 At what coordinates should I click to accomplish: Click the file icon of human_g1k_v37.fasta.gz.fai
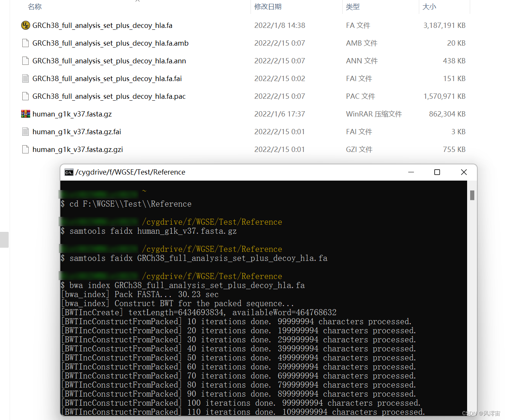click(25, 132)
